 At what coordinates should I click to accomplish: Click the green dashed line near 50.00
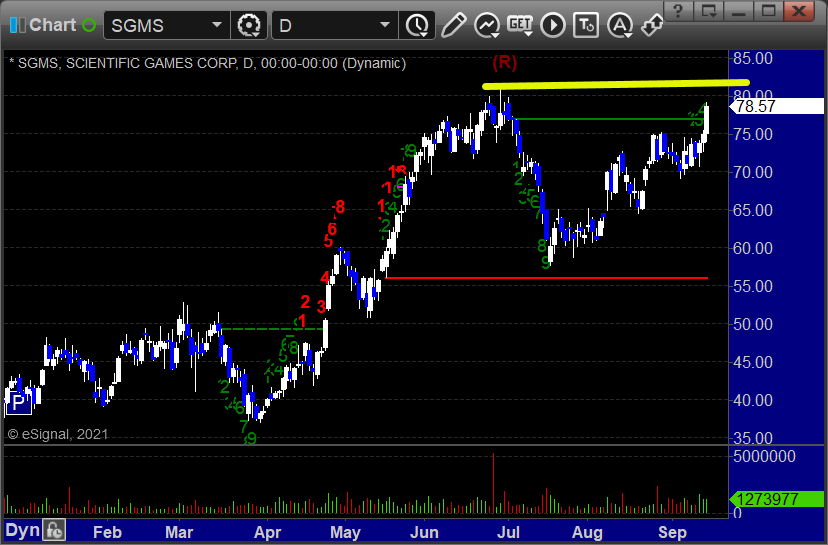271,329
